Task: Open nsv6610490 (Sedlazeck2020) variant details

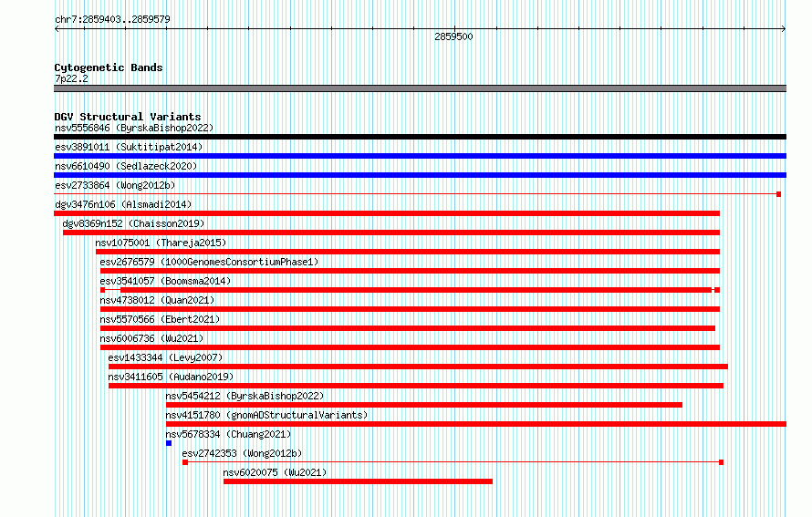Action: coord(126,166)
